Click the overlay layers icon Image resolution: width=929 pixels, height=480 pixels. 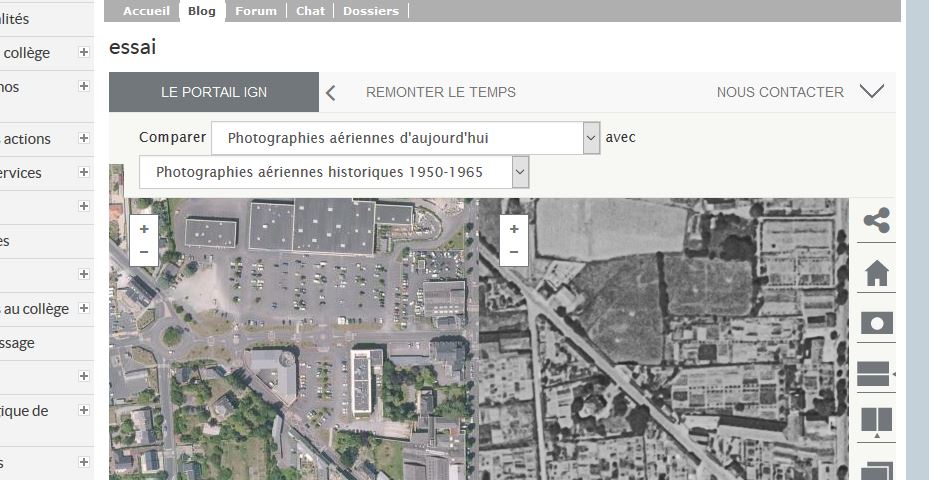click(876, 470)
